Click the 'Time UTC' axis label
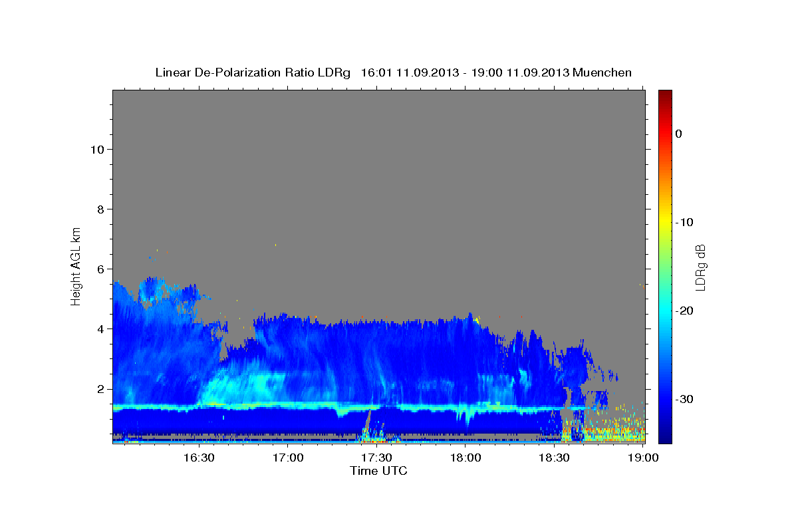 (x=378, y=471)
